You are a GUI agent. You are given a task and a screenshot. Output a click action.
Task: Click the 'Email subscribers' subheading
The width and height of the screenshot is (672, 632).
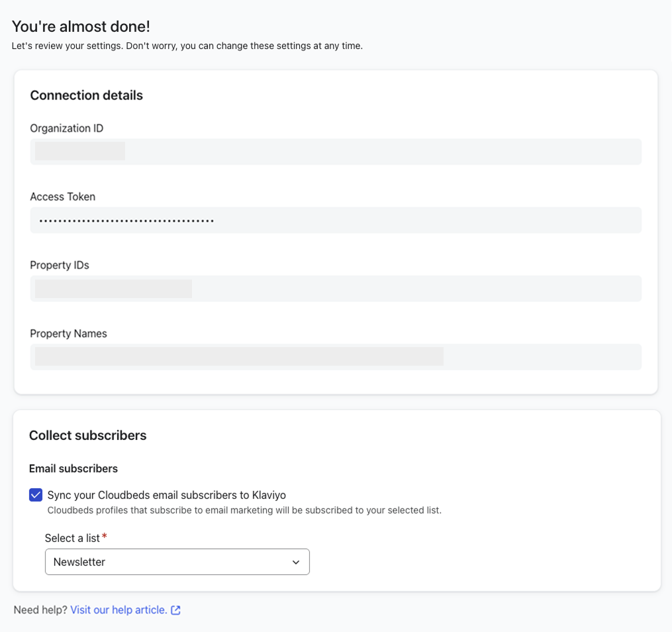click(x=73, y=468)
